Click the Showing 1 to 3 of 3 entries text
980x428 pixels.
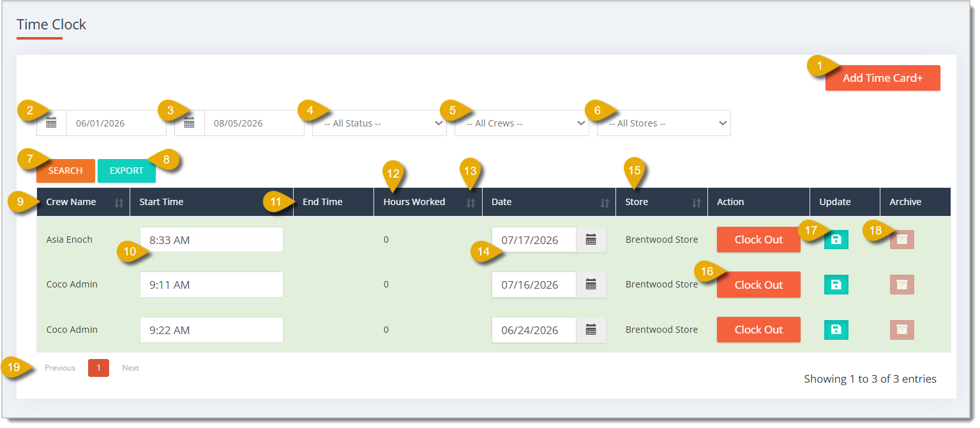pyautogui.click(x=870, y=379)
